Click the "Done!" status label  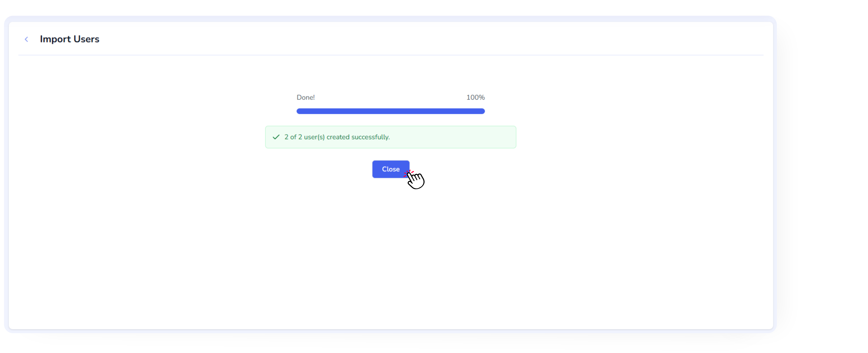305,98
